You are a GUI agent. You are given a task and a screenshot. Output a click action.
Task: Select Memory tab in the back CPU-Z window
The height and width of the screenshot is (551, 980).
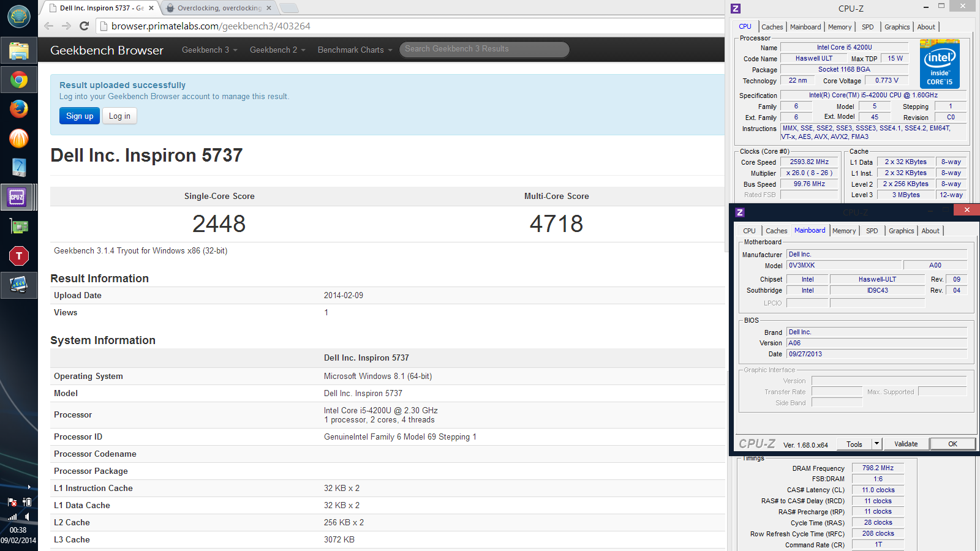click(x=840, y=27)
